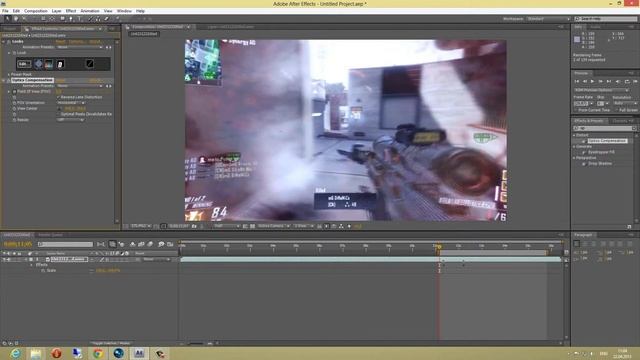This screenshot has width=640, height=360.
Task: Click the View Center crosshair button
Action: (59, 109)
